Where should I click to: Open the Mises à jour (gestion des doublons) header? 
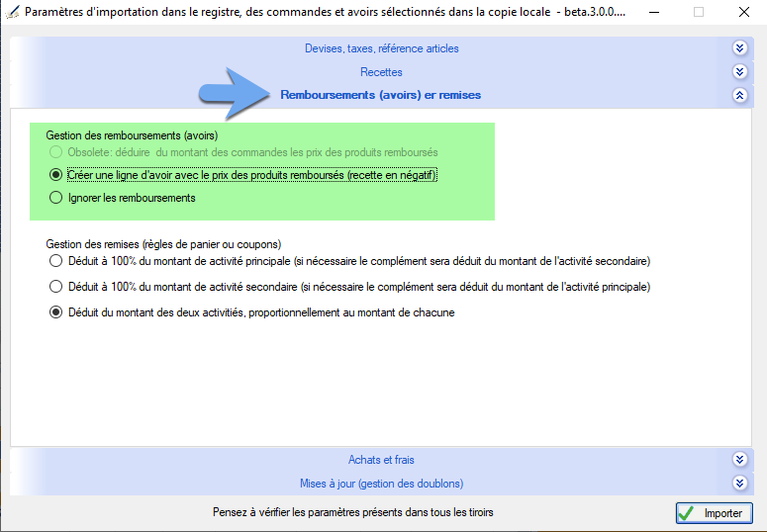(382, 484)
